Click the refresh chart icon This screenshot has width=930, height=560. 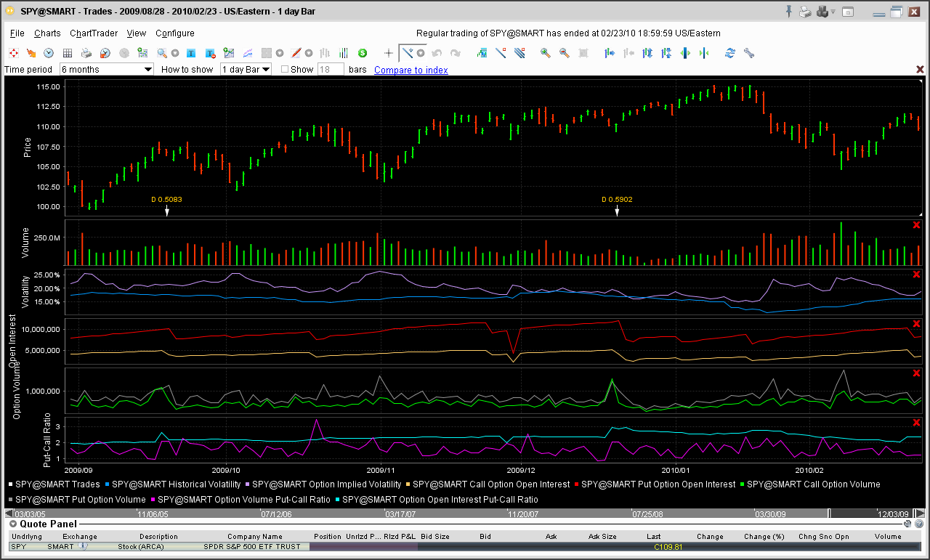(729, 53)
